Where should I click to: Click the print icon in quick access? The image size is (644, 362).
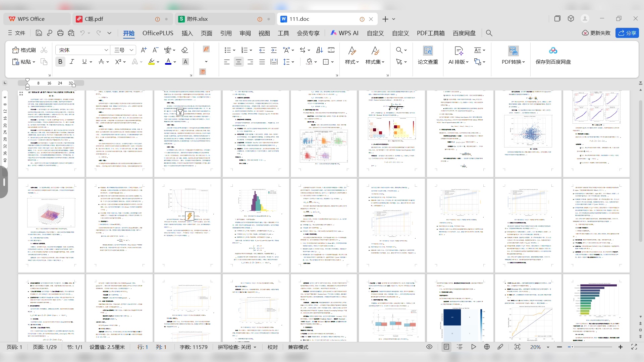pos(60,33)
